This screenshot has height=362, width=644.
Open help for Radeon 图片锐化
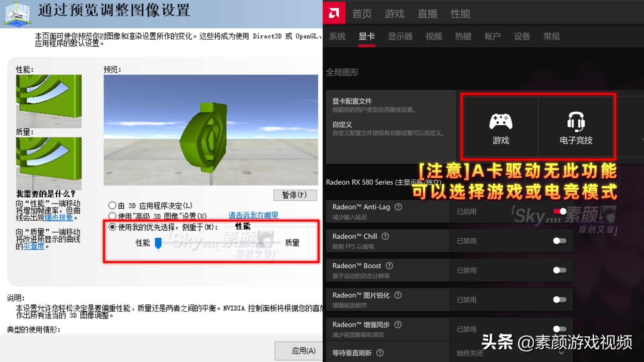click(x=398, y=295)
